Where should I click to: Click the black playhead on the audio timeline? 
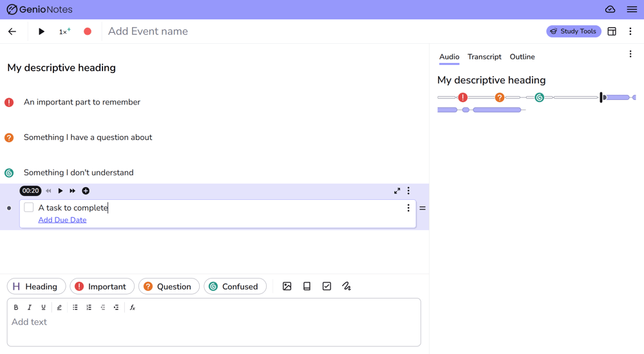601,97
